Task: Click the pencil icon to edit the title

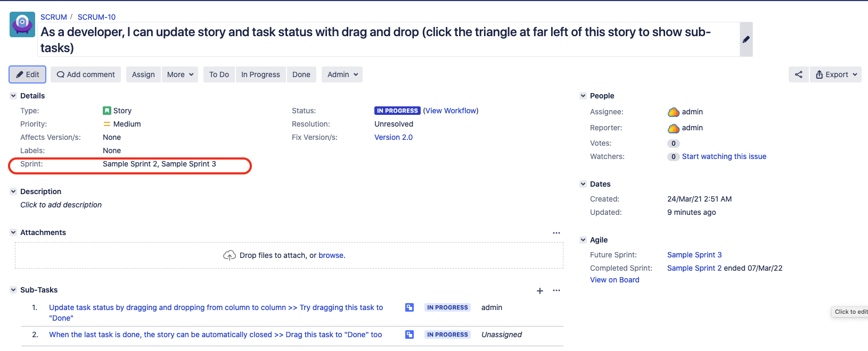Action: (746, 39)
